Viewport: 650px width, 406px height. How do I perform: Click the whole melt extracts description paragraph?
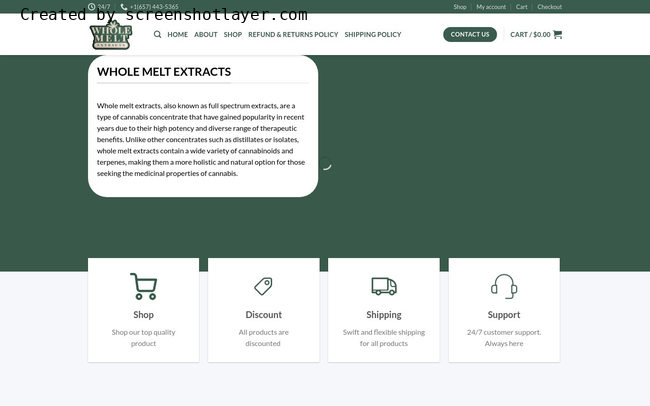coord(201,139)
